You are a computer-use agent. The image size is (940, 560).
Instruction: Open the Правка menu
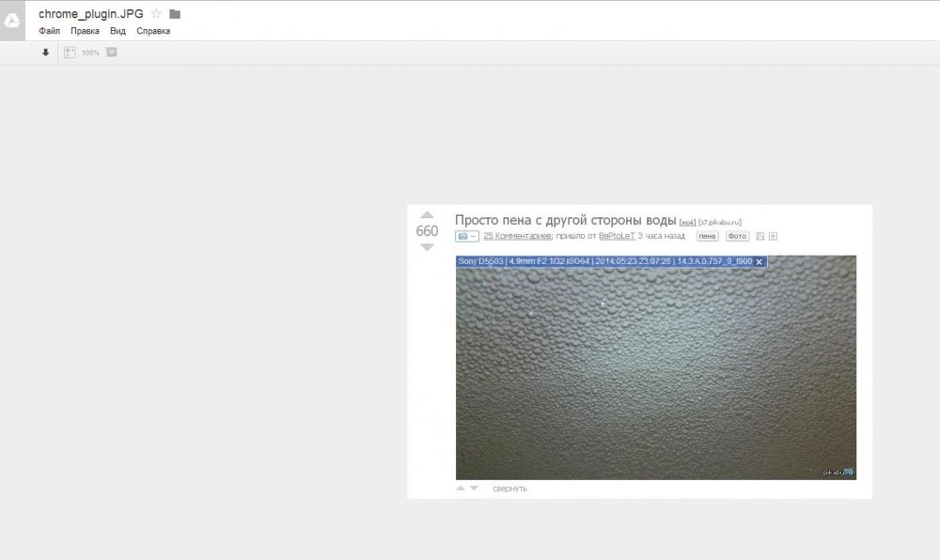tap(86, 31)
